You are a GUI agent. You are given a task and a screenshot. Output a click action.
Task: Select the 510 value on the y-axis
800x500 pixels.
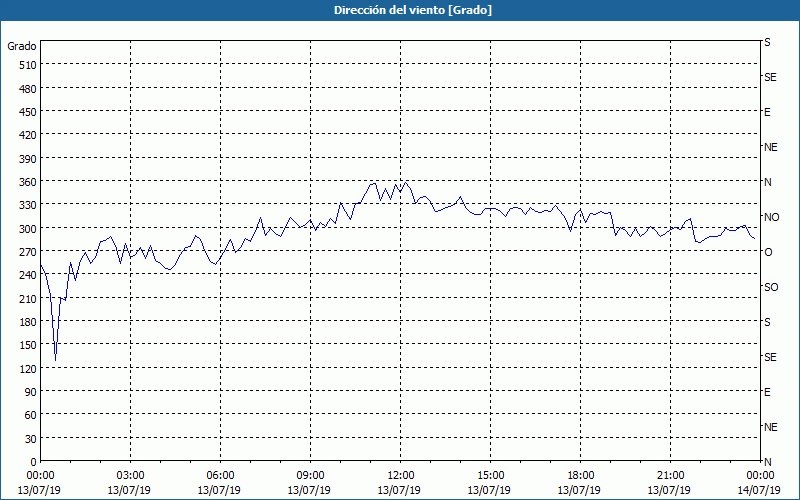28,65
